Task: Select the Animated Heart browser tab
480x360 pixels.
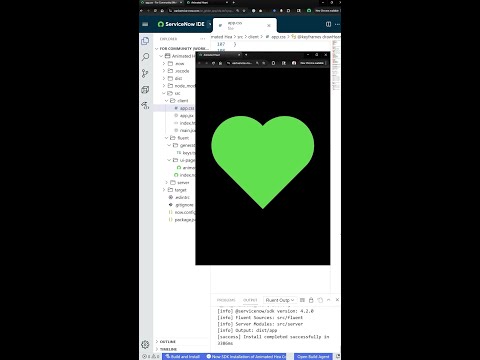Action: click(207, 3)
